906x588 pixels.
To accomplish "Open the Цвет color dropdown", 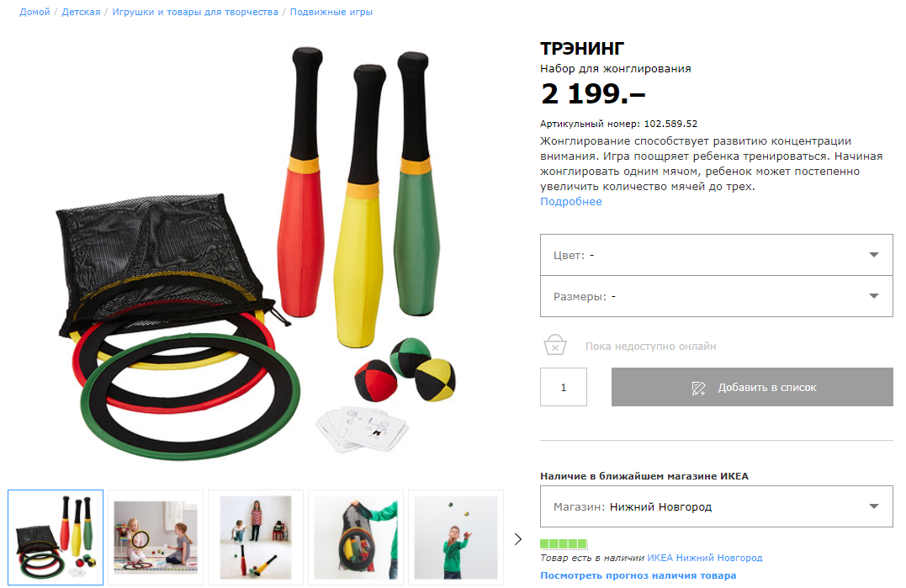I will (717, 255).
